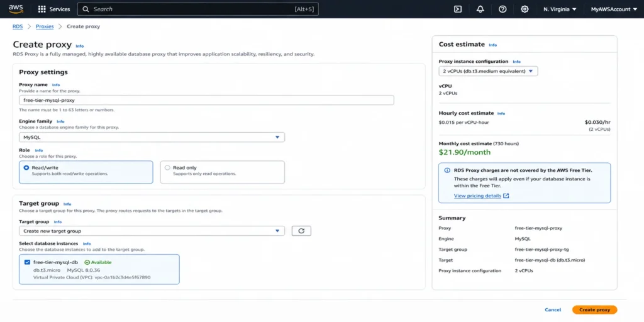Open the MyAWSAccount account menu
Screen dimensions: 644x322
click(x=614, y=9)
